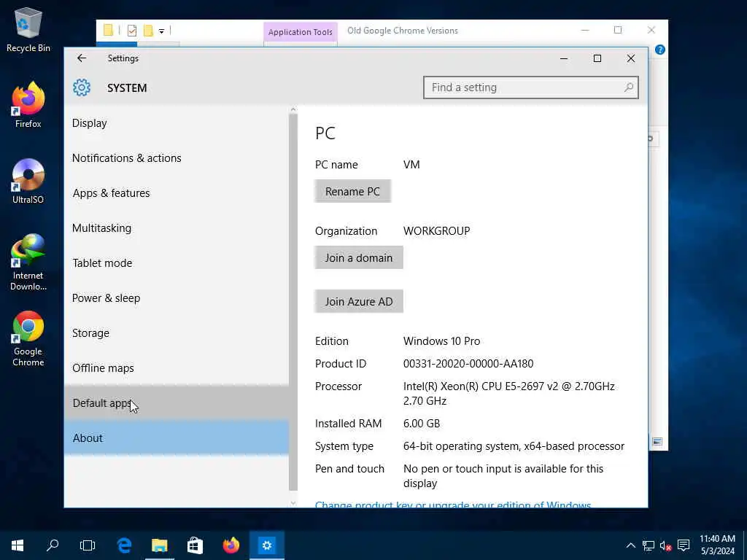Open Notifications & actions settings
747x560 pixels.
(x=177, y=158)
